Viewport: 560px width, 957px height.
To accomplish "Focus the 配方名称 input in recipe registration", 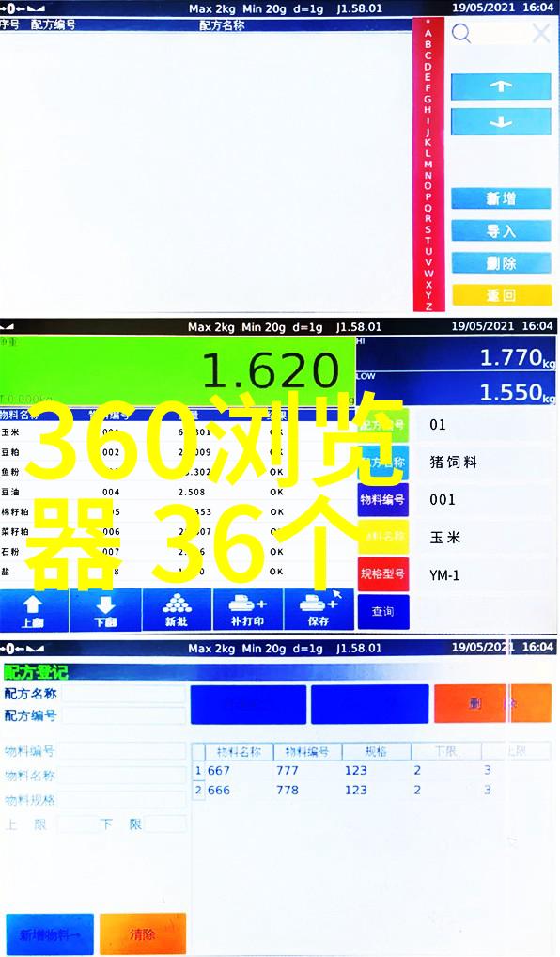I will [123, 695].
